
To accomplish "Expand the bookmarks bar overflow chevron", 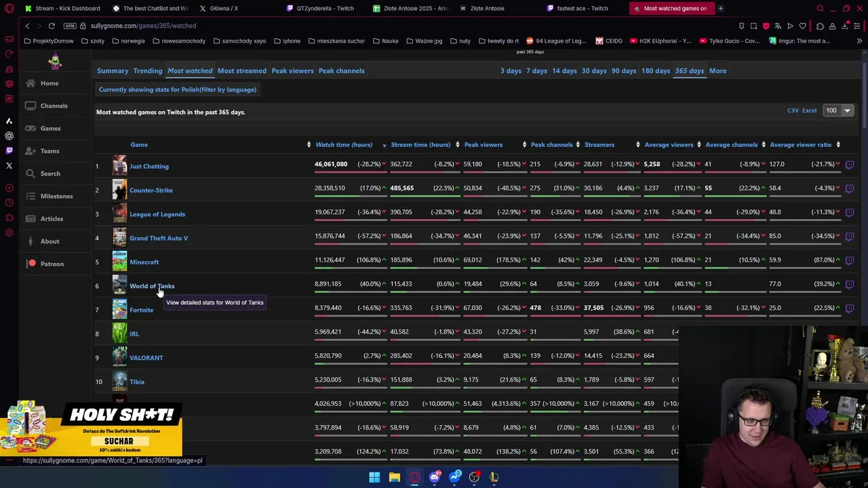I will (859, 41).
